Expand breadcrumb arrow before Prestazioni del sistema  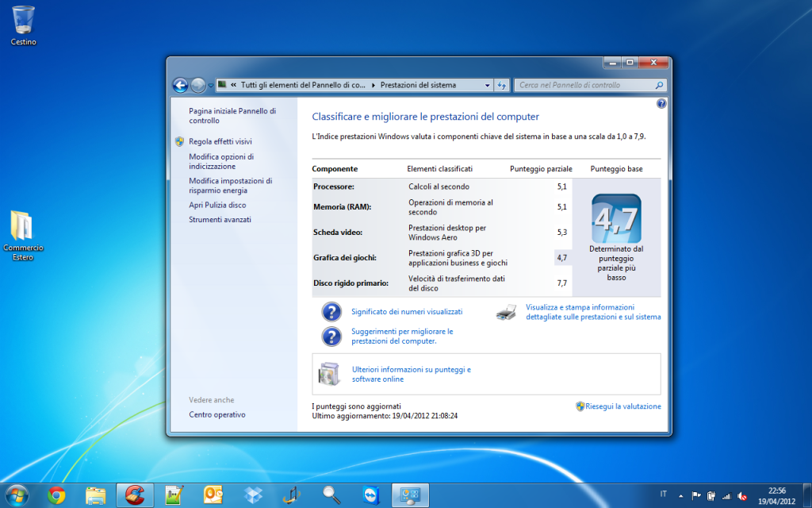(373, 85)
